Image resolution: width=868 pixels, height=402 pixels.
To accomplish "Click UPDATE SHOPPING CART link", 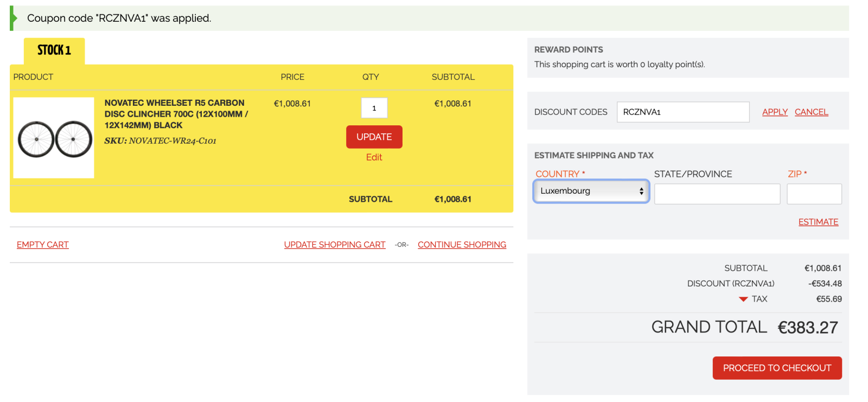I will (x=335, y=245).
